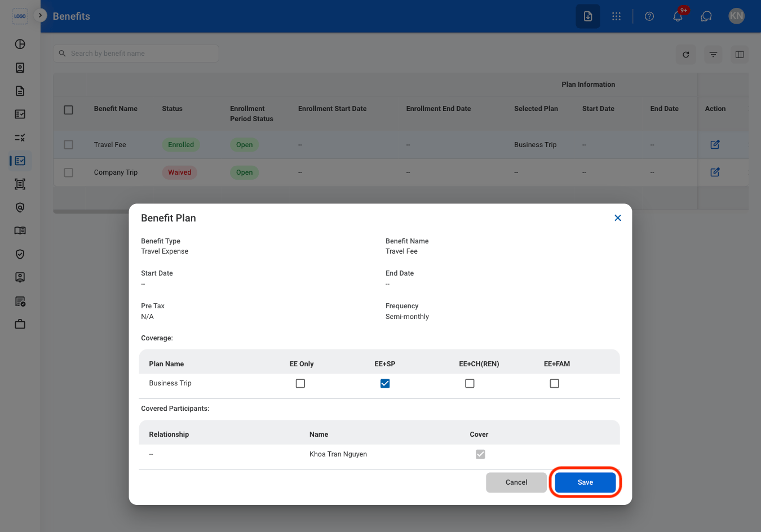This screenshot has width=761, height=532.
Task: Click the refresh icon above the table
Action: (686, 55)
